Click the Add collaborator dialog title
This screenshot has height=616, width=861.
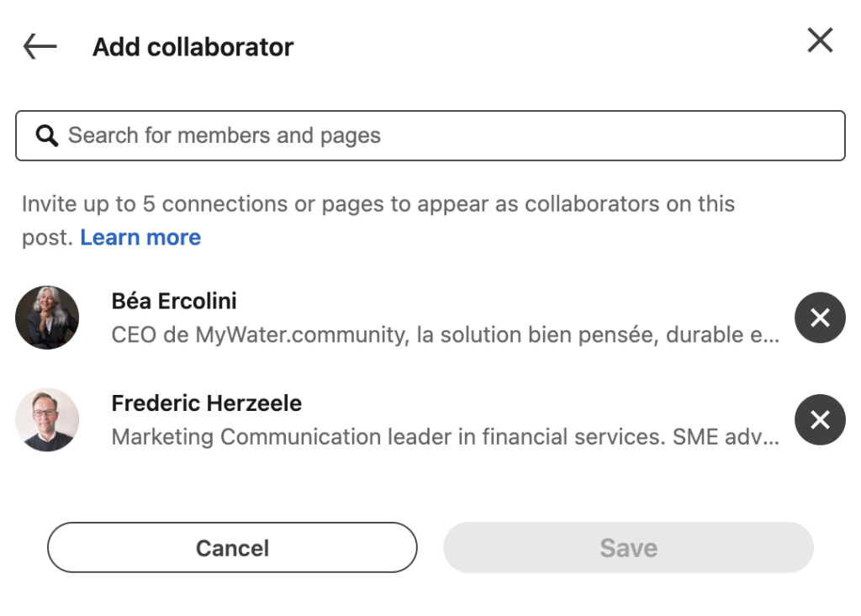(x=193, y=47)
